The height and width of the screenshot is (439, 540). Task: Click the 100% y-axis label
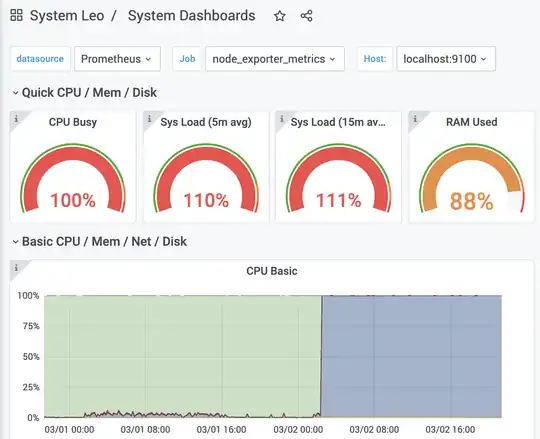click(x=28, y=296)
